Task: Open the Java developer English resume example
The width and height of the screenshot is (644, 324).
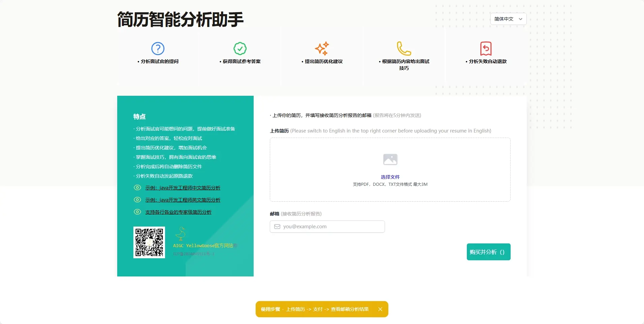Action: tap(183, 200)
